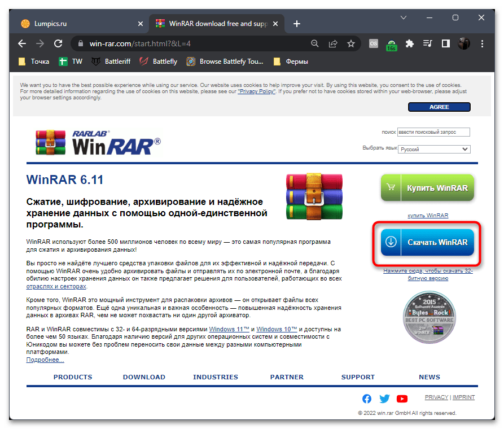
Task: Open Browse Battlefy Tou... bookmark
Action: point(225,62)
